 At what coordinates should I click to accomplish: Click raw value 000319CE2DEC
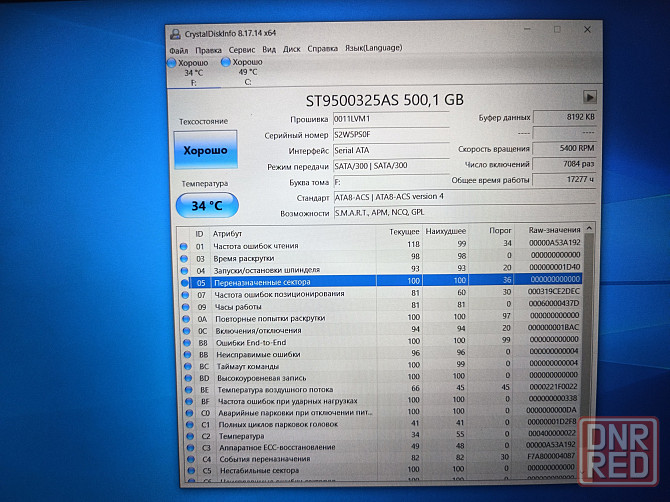click(553, 291)
